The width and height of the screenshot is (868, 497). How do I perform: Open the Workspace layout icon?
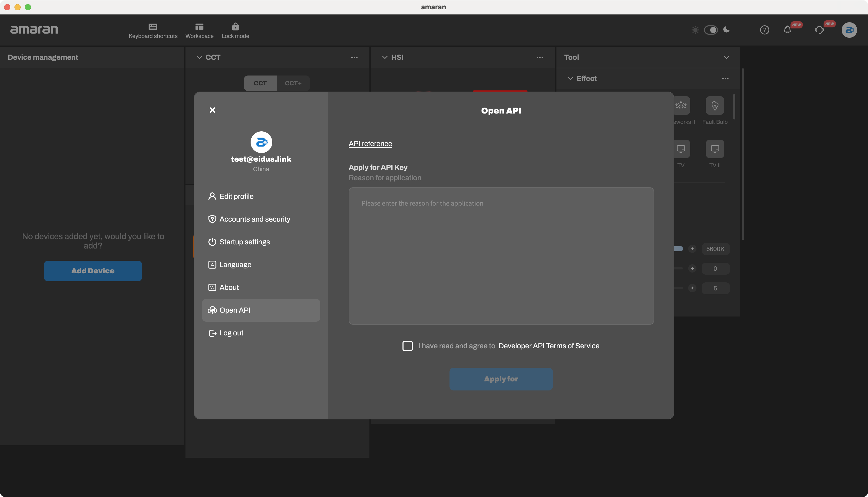coord(199,27)
